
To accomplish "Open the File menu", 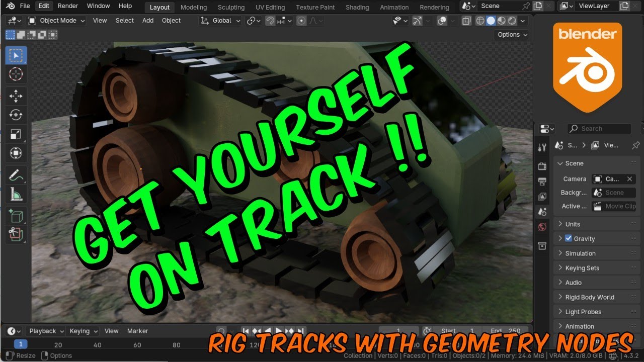I will tap(25, 6).
